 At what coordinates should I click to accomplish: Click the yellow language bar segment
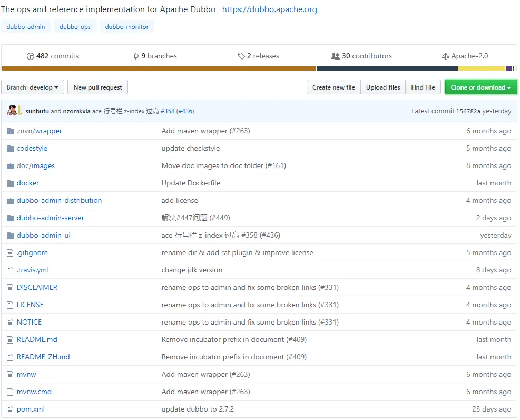pos(482,69)
